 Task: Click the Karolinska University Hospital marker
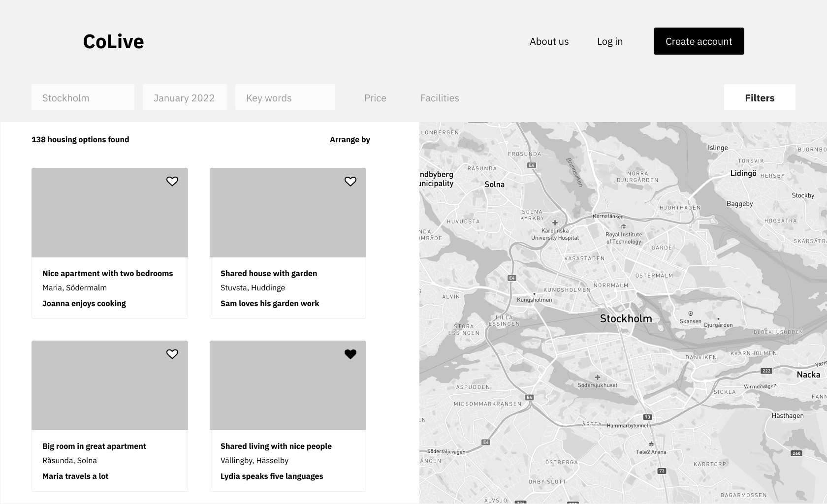555,222
